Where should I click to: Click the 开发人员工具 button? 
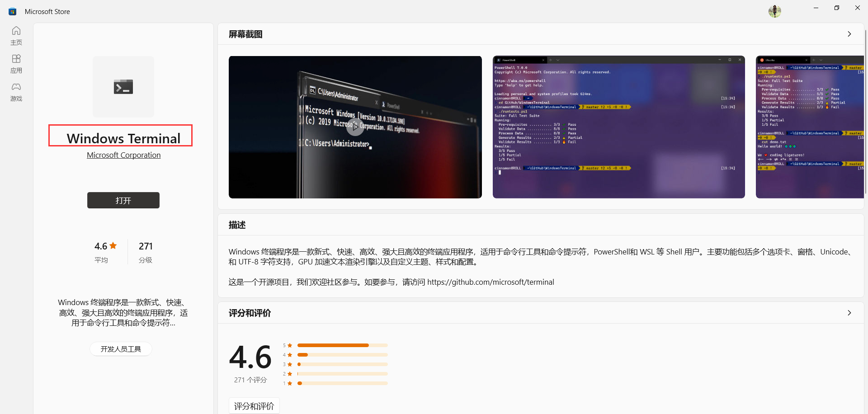click(x=120, y=348)
